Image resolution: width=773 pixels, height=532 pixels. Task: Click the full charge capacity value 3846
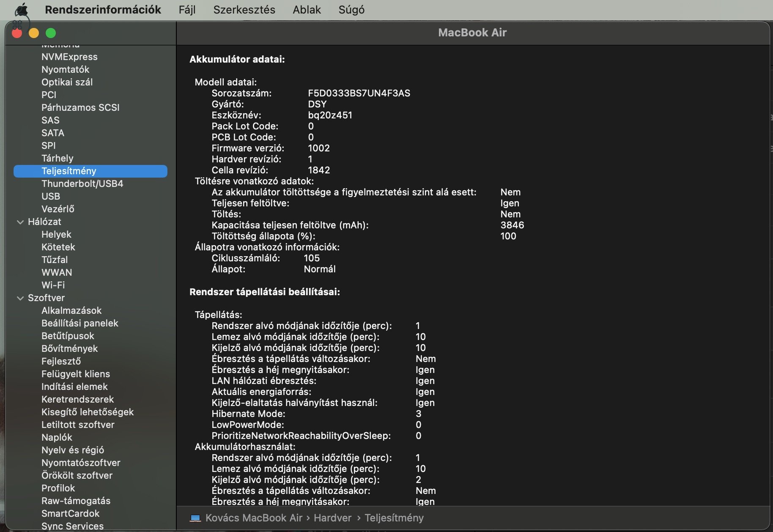(x=512, y=225)
